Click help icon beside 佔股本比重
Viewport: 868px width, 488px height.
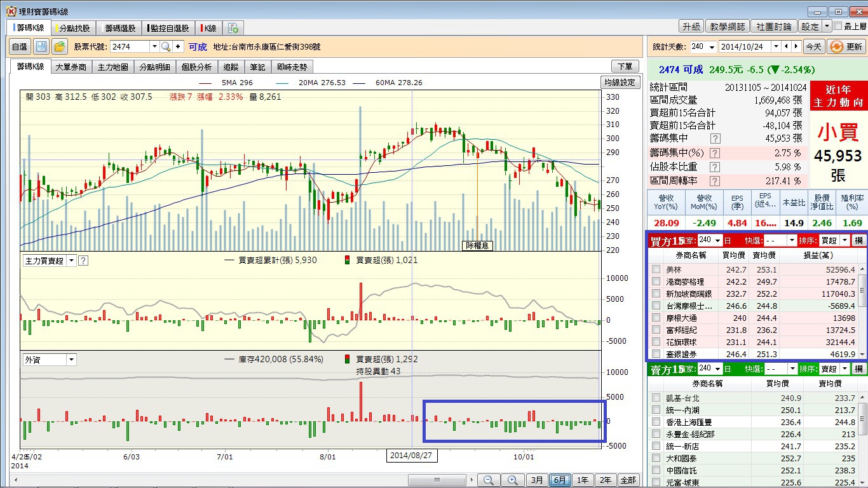(x=715, y=166)
